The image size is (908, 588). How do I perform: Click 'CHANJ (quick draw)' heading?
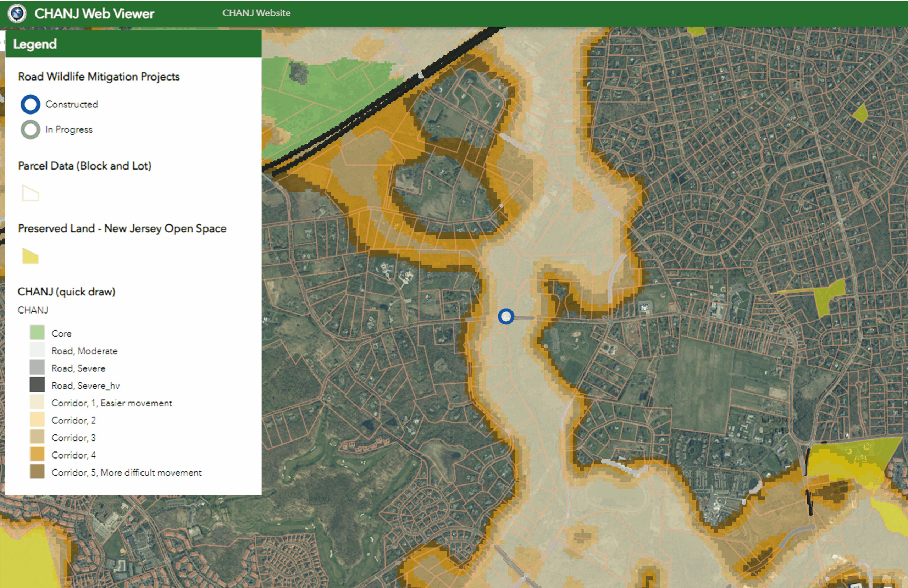[x=66, y=292]
